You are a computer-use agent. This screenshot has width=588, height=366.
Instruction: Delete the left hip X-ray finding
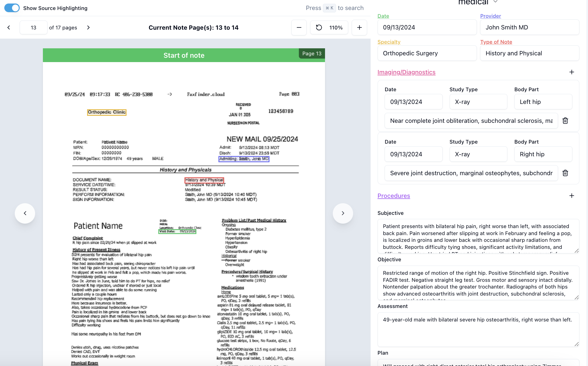565,121
